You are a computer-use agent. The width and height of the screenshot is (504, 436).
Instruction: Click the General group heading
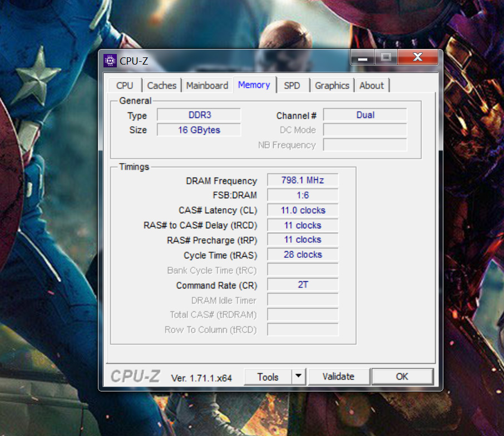pyautogui.click(x=135, y=101)
